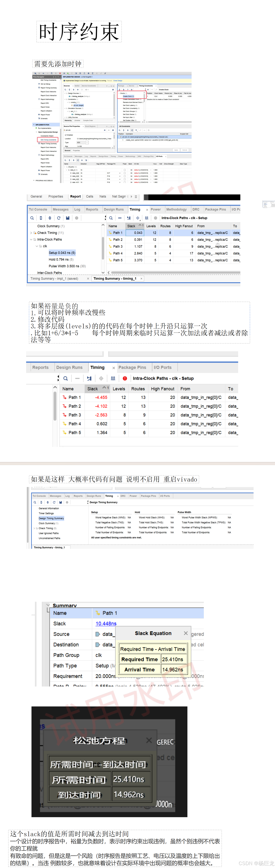The width and height of the screenshot is (275, 868).
Task: Click minus icon above the negative slack table
Action: coord(77,378)
